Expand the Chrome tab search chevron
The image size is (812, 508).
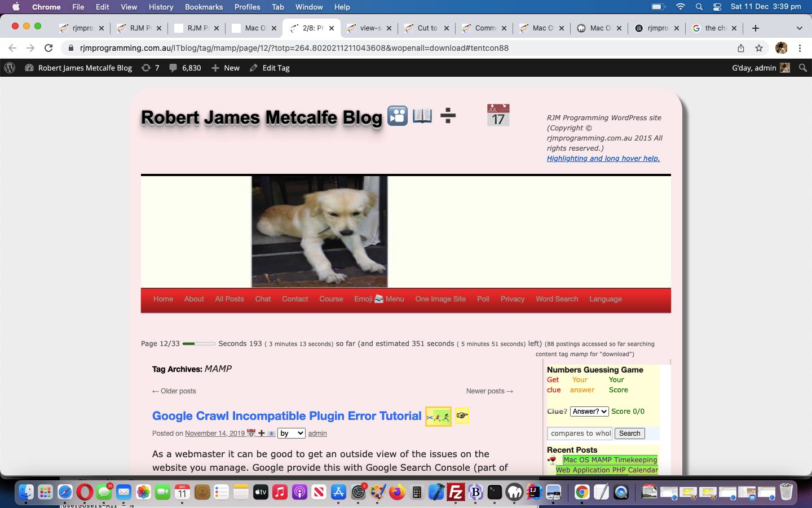click(799, 28)
